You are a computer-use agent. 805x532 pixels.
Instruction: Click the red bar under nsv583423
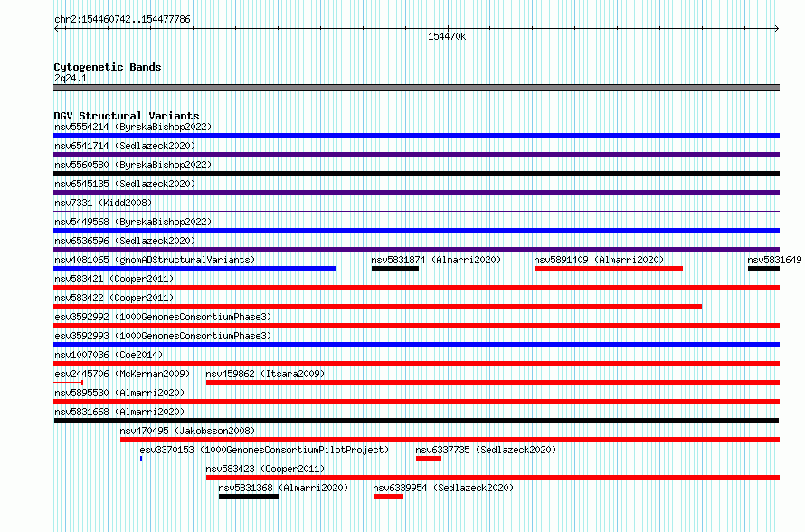coord(493,478)
